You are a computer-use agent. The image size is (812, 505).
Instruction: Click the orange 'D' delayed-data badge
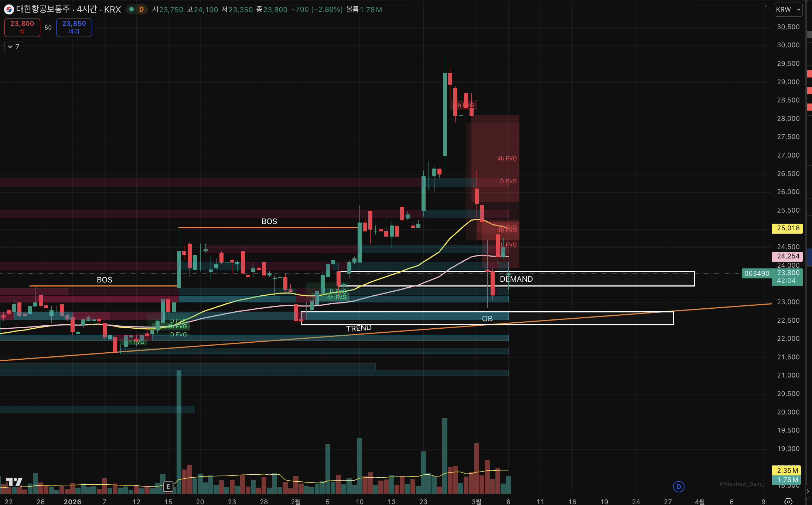tap(141, 10)
